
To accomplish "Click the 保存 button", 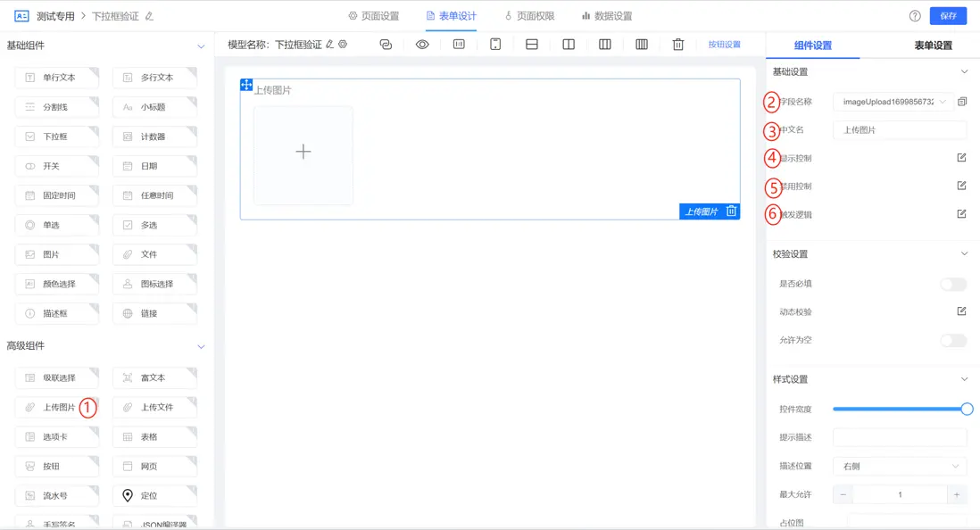I will coord(948,15).
